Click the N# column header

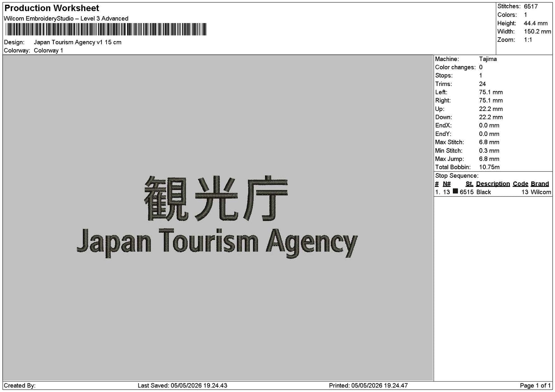point(447,184)
